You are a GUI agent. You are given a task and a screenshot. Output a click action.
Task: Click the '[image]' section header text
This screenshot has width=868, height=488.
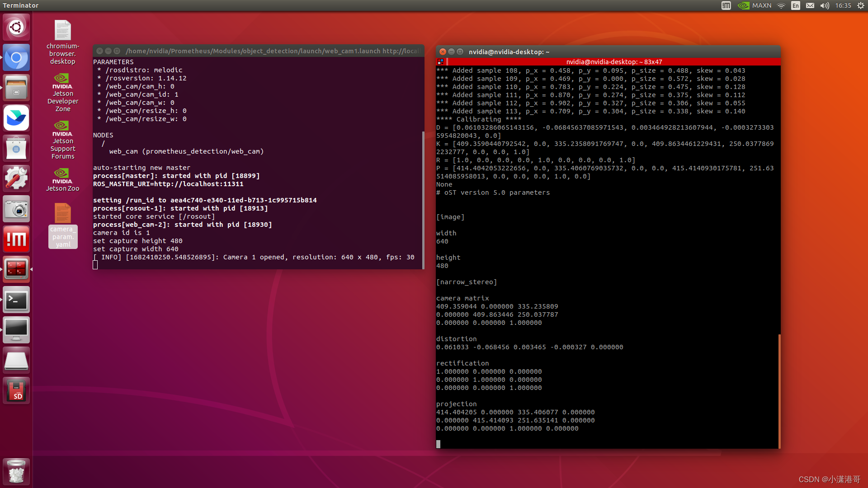coord(450,217)
